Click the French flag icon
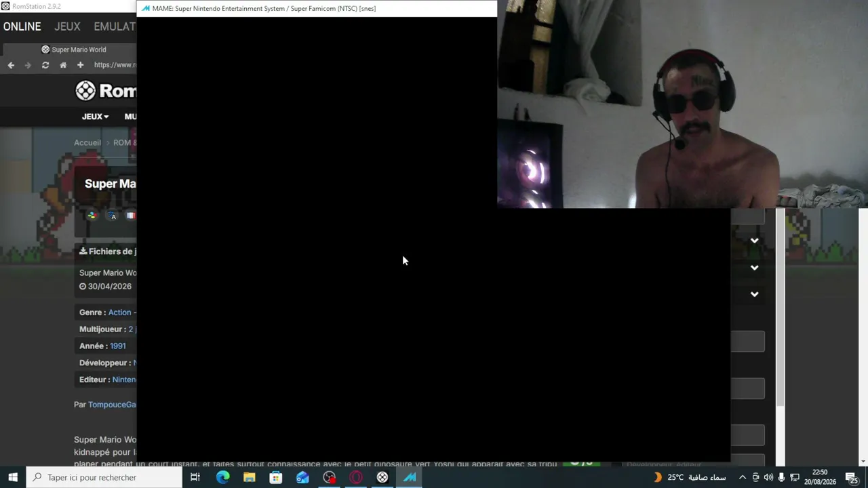This screenshot has height=488, width=868. [131, 216]
